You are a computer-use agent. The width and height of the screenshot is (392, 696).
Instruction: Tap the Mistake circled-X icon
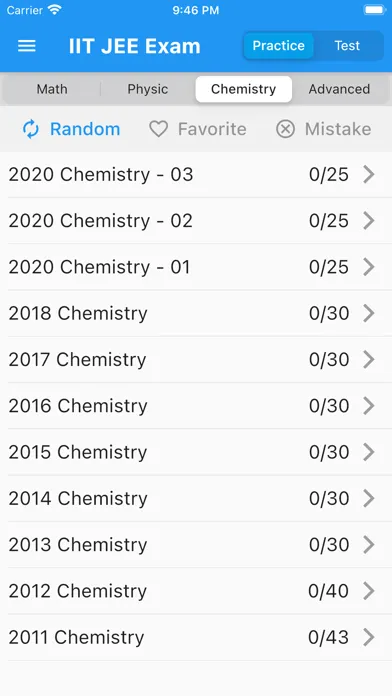tap(285, 129)
